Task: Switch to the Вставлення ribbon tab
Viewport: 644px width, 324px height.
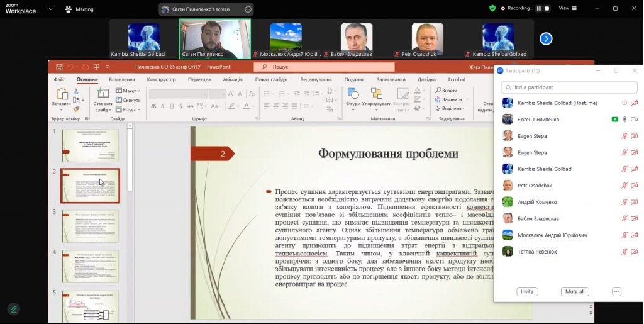Action: pos(122,79)
